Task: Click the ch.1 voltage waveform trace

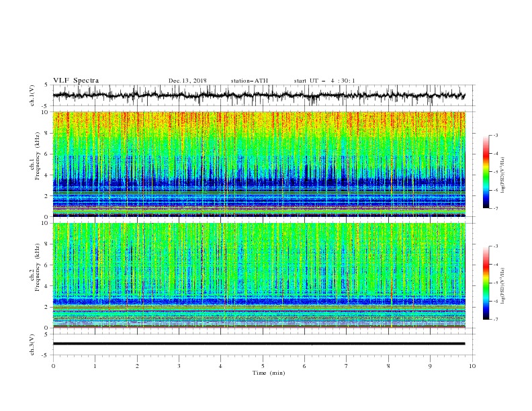Action: click(x=259, y=95)
